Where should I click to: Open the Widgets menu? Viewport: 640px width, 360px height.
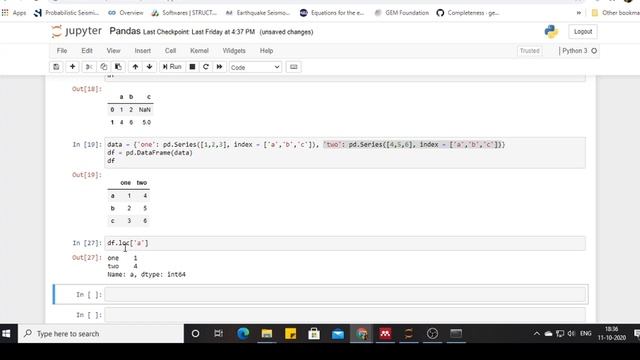coord(234,51)
